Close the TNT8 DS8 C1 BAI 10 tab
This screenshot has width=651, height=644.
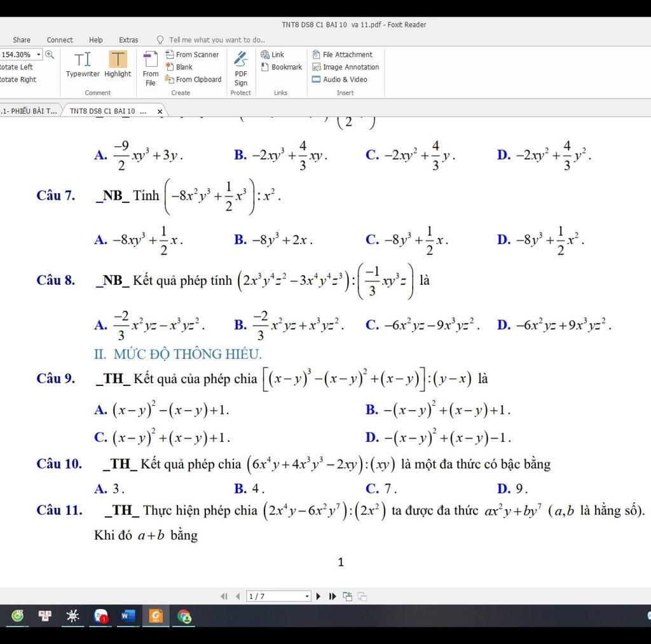click(160, 111)
